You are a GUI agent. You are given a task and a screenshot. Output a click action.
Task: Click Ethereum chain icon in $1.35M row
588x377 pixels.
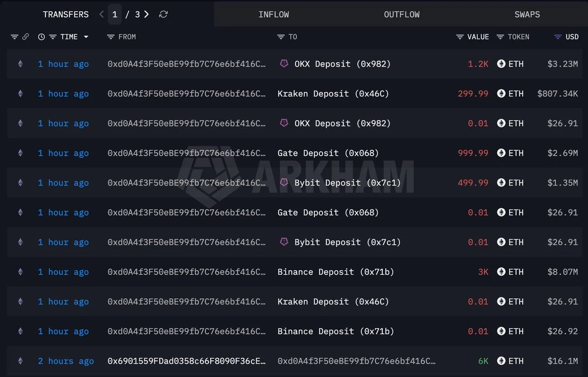tap(20, 183)
